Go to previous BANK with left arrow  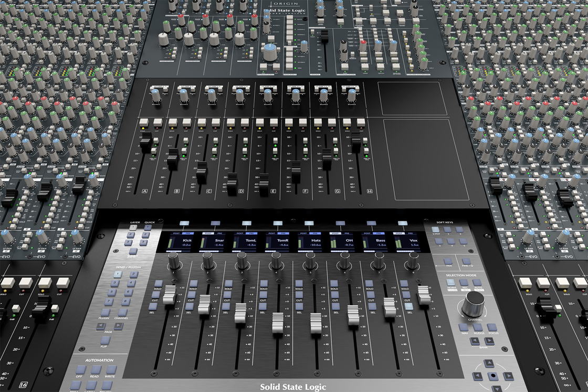475,341
